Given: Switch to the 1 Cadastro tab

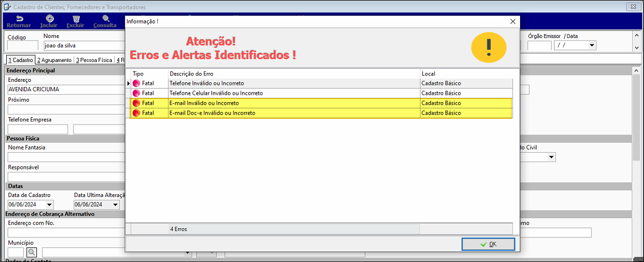Looking at the screenshot, I should pyautogui.click(x=20, y=60).
